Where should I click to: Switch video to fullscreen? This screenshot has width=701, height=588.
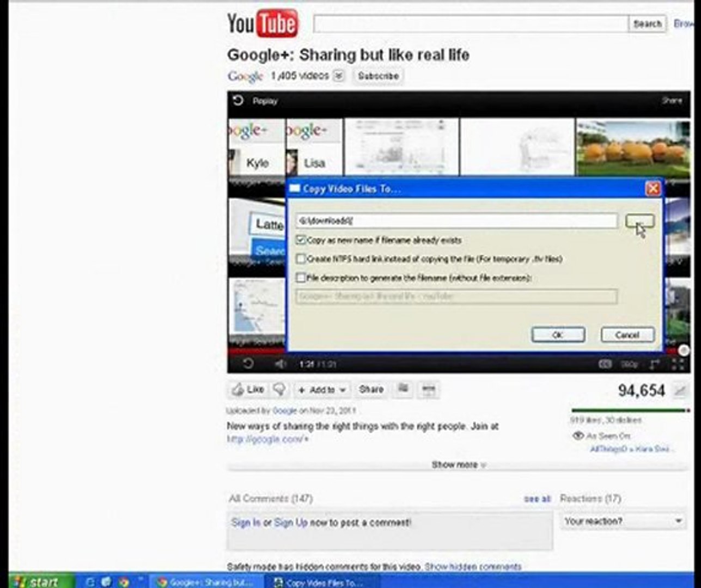click(x=678, y=364)
